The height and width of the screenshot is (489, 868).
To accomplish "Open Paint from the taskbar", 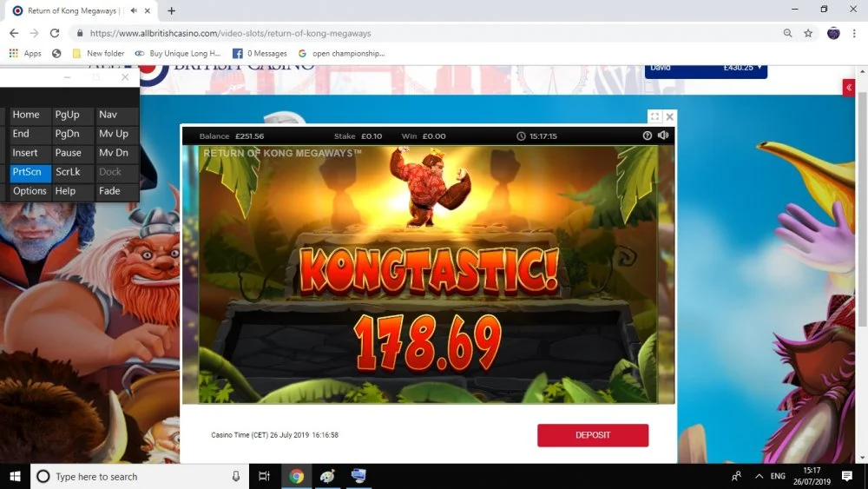I will pos(327,476).
